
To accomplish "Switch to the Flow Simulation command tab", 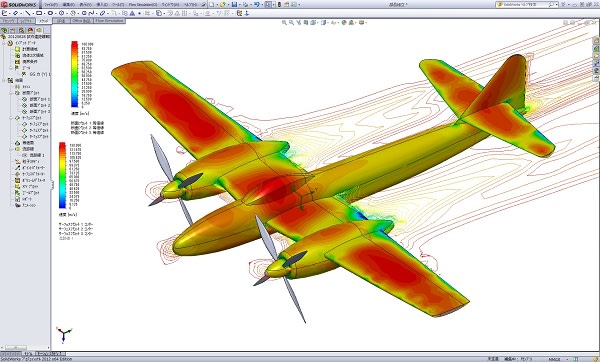I will point(109,21).
